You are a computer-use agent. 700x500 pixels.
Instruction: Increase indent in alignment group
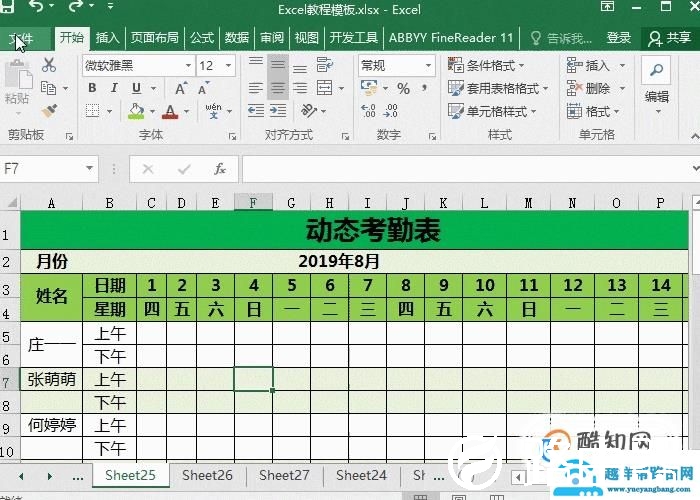point(278,110)
